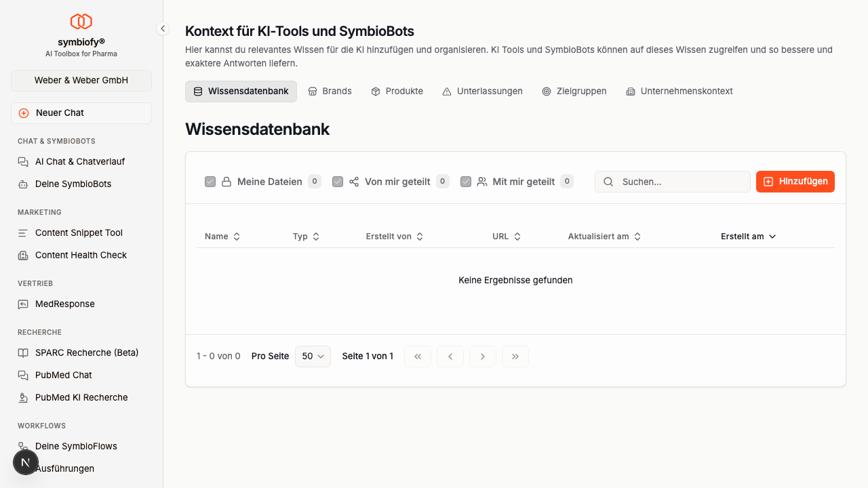Disable the Von mir geteilt filter
Viewport: 868px width, 488px height.
tap(338, 182)
